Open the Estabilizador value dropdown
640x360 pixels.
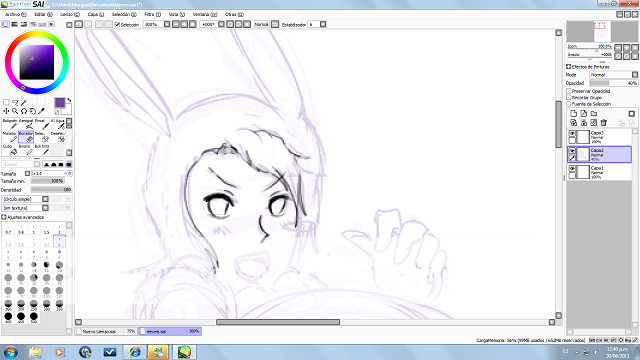(x=323, y=24)
